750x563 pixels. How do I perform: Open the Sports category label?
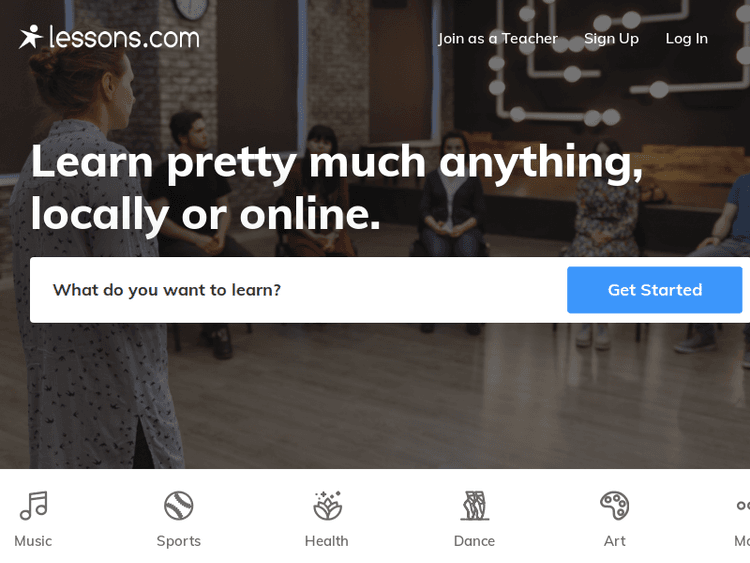click(178, 541)
